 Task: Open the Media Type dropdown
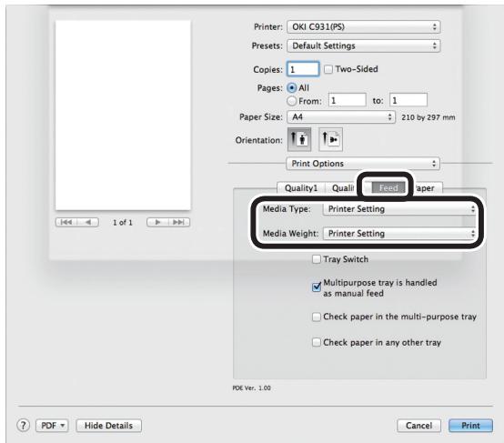click(x=399, y=209)
